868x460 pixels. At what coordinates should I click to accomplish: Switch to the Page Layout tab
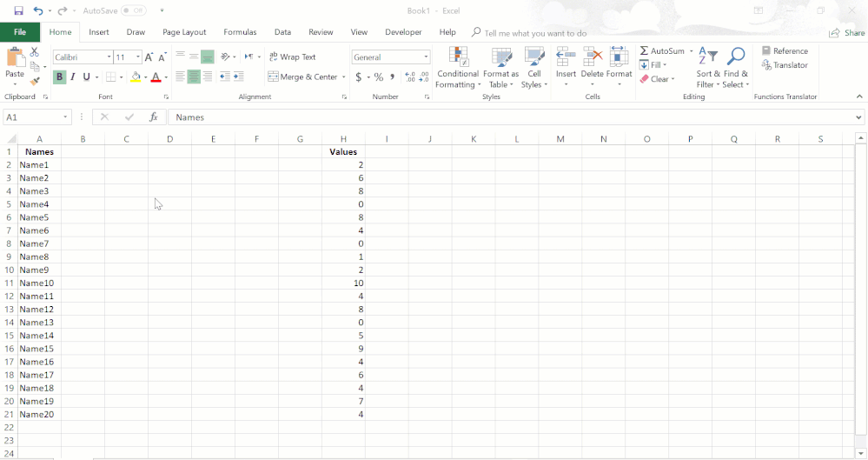click(x=184, y=32)
